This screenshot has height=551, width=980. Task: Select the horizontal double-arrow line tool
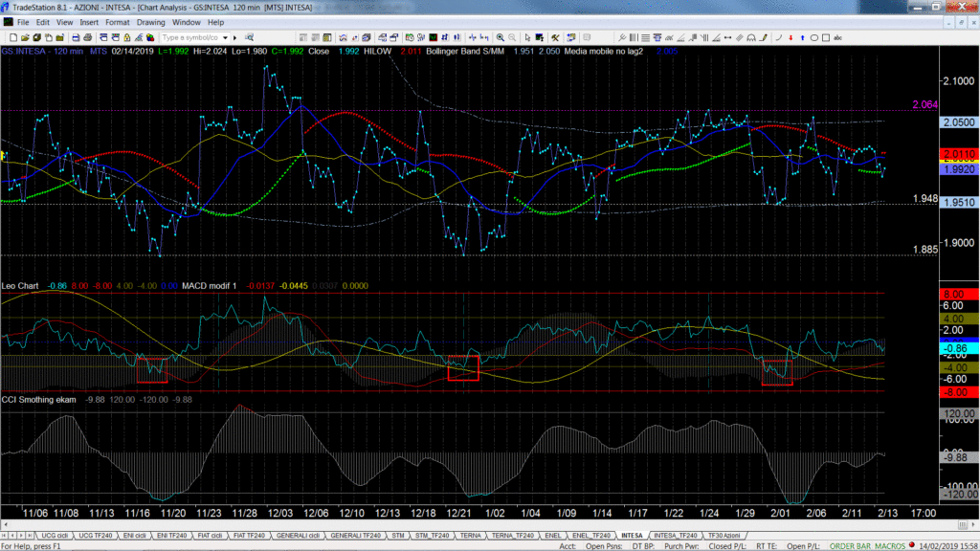point(727,37)
